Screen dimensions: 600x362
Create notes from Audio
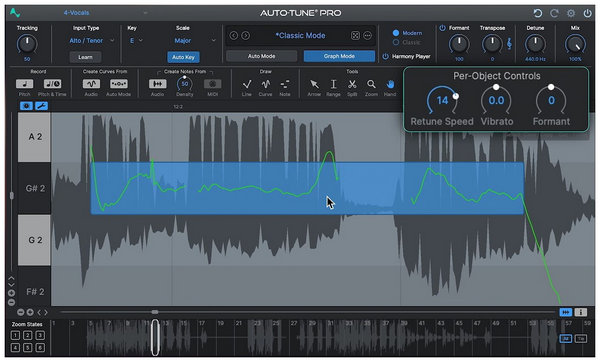[157, 84]
